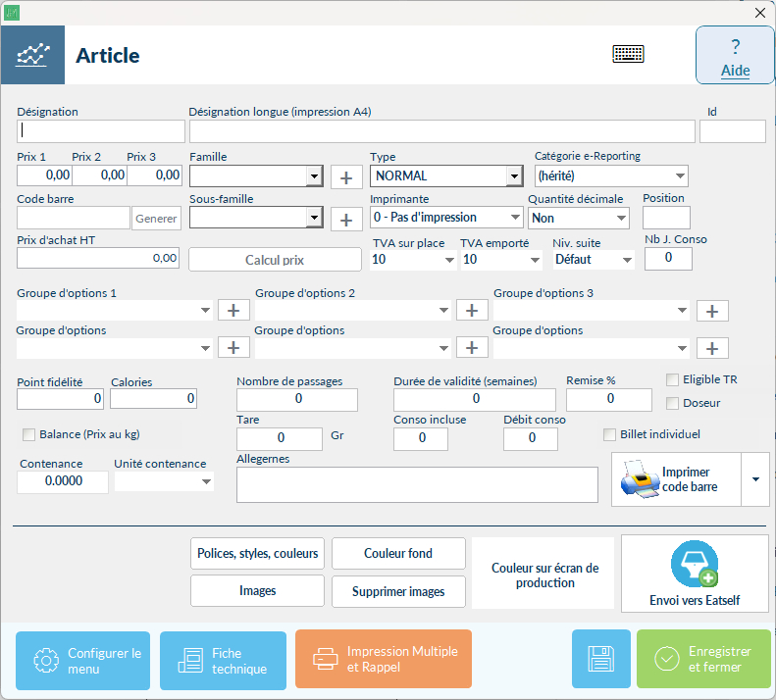Viewport: 776px width, 700px height.
Task: Click Impression Multiple et Rappel button
Action: click(384, 659)
